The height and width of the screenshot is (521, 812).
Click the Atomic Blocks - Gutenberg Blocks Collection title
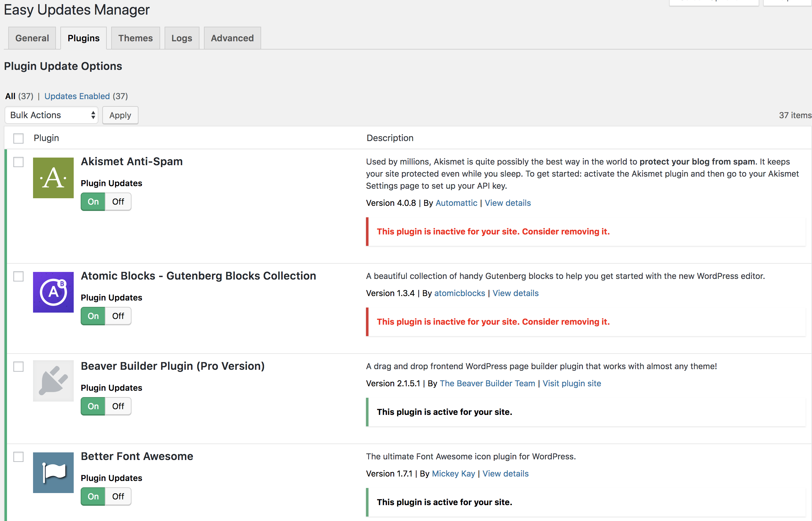tap(198, 276)
